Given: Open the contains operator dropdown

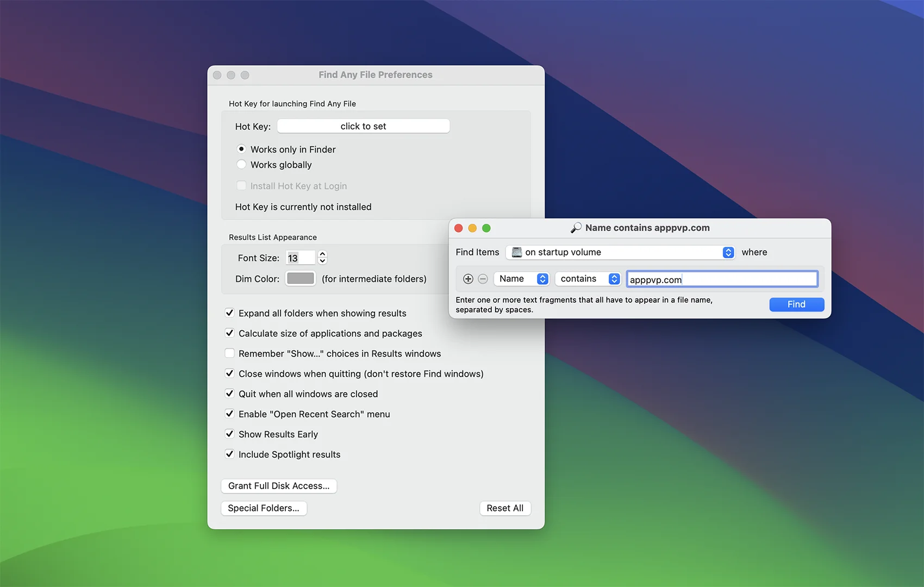Looking at the screenshot, I should 588,279.
